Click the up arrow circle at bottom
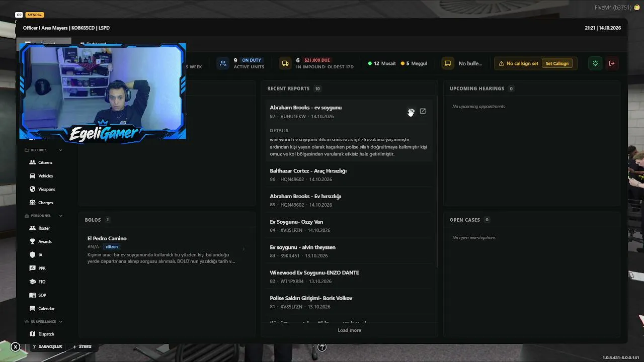This screenshot has height=362, width=644. point(322,347)
